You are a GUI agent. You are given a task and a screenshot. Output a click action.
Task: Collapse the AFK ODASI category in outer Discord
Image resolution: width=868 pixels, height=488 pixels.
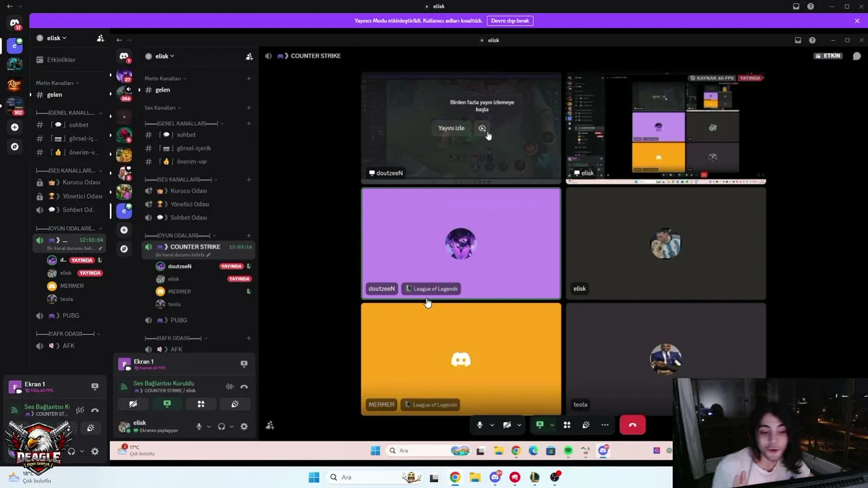tap(68, 333)
